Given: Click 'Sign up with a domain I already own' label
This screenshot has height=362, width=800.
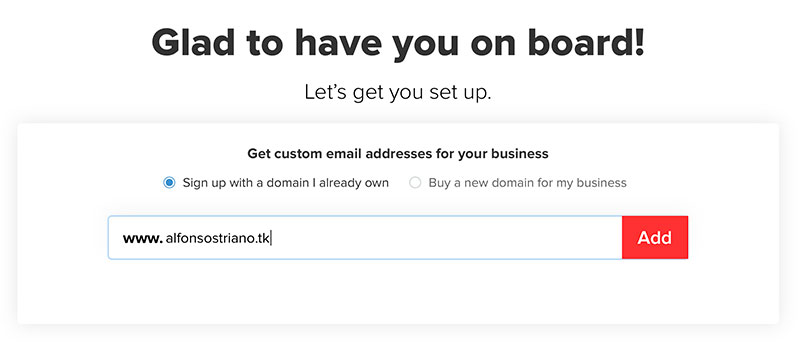Looking at the screenshot, I should [286, 183].
